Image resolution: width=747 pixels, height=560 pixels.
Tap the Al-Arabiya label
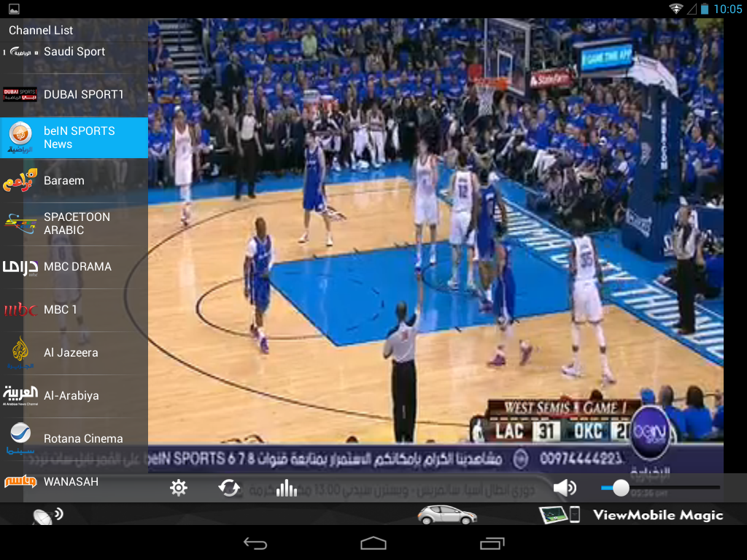point(71,396)
